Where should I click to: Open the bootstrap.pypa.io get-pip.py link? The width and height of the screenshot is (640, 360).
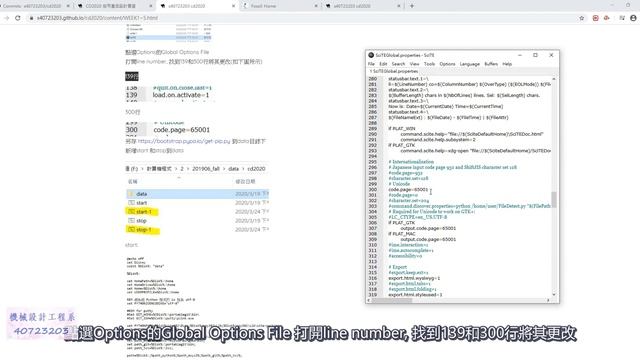click(x=184, y=141)
